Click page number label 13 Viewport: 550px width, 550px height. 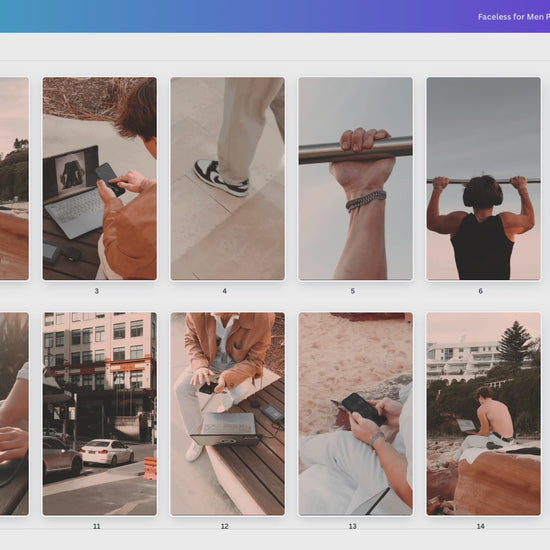[353, 526]
